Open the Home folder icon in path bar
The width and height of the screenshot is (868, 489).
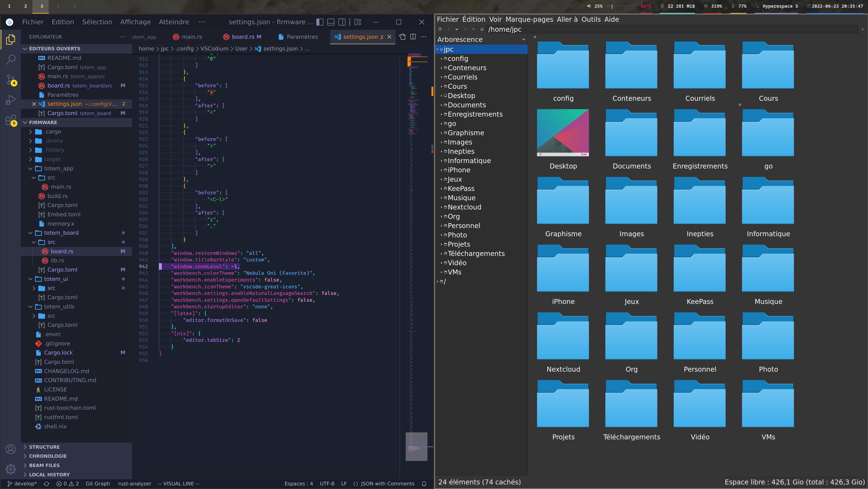(x=482, y=29)
